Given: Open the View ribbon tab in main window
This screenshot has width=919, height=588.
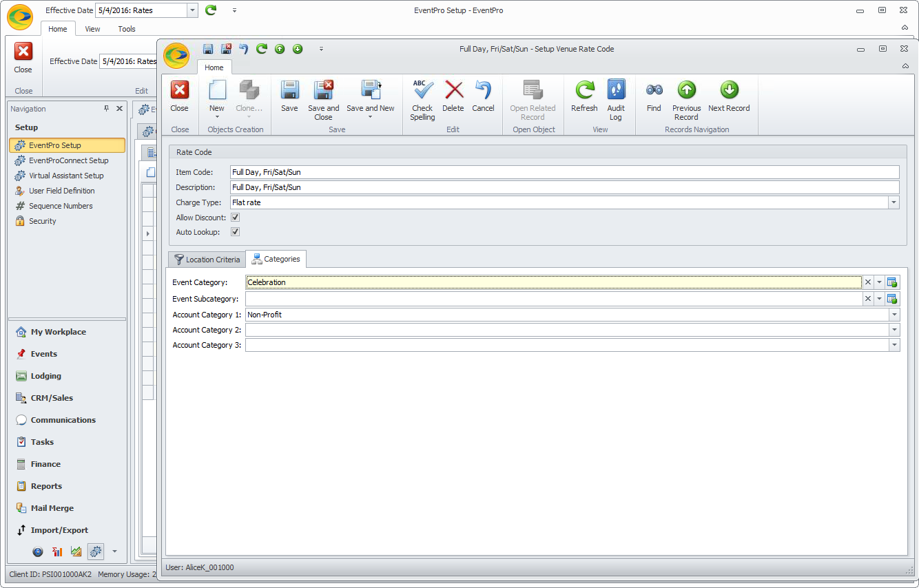Looking at the screenshot, I should [92, 29].
